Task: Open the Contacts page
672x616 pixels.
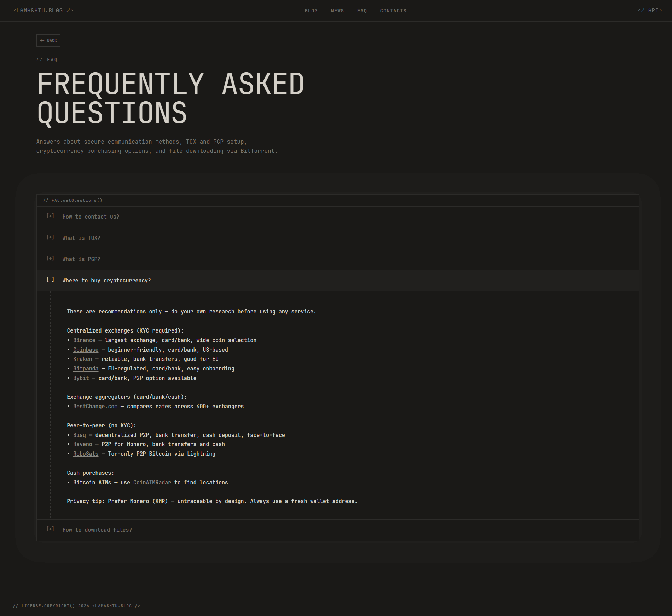Action: (x=393, y=11)
